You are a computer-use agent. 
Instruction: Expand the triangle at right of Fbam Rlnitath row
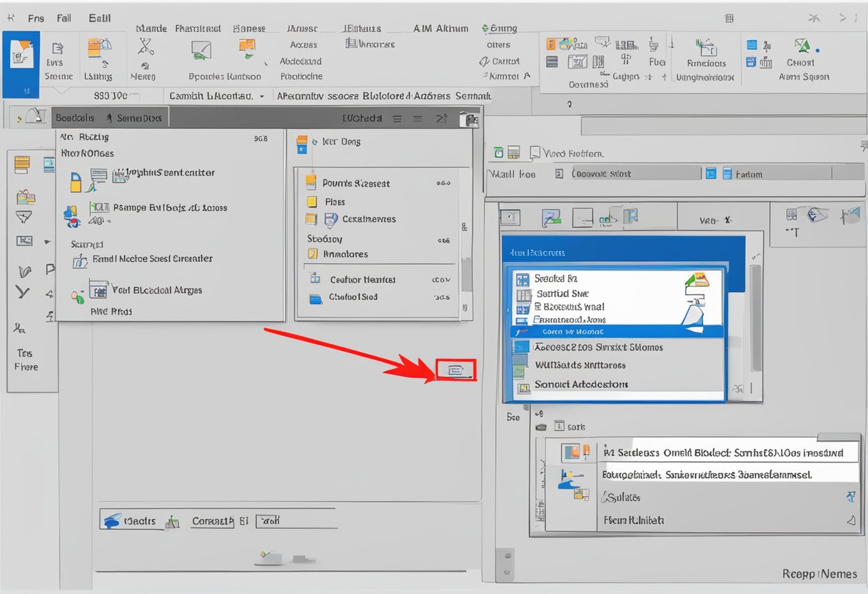[x=849, y=520]
